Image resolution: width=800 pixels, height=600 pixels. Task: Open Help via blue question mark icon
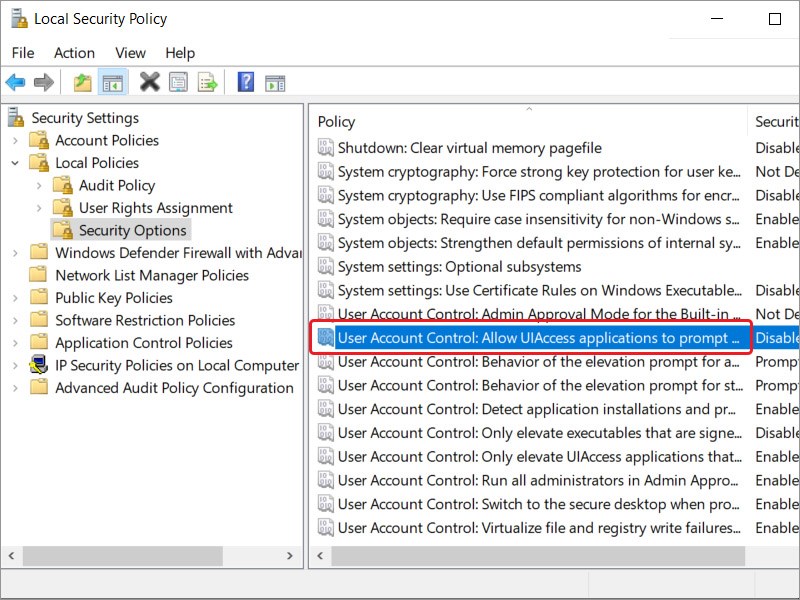246,82
